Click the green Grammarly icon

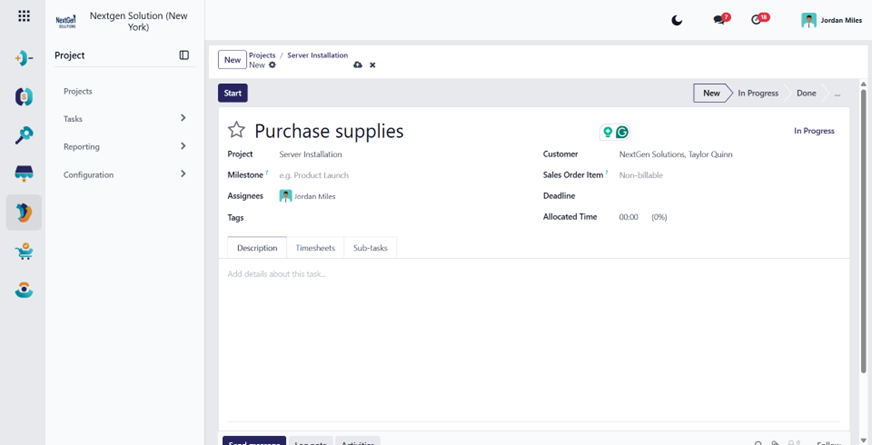tap(622, 132)
